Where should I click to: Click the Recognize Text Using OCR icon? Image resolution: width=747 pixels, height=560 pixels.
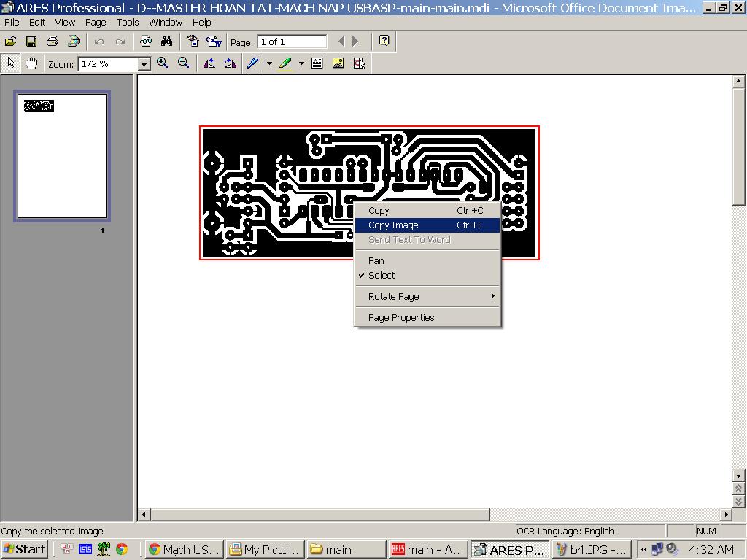click(x=193, y=42)
